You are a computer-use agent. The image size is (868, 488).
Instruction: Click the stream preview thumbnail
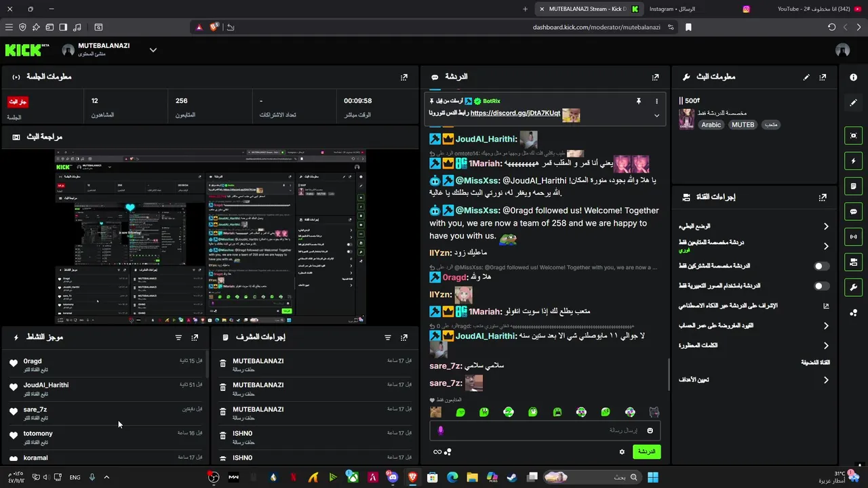point(210,237)
